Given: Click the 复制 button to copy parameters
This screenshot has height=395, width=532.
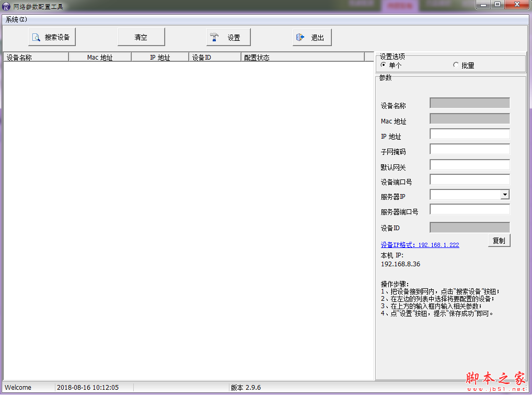Looking at the screenshot, I should (499, 240).
